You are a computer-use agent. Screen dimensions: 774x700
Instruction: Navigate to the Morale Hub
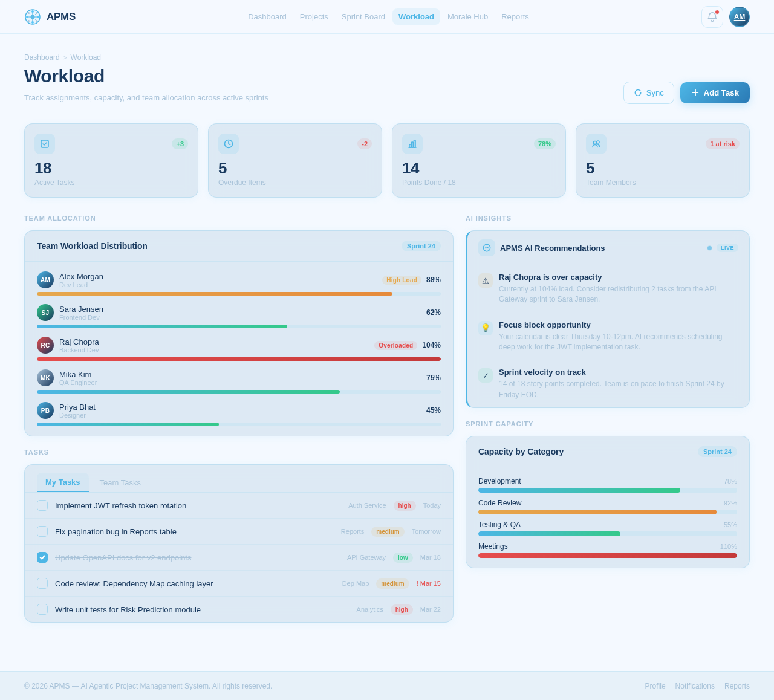(x=468, y=16)
